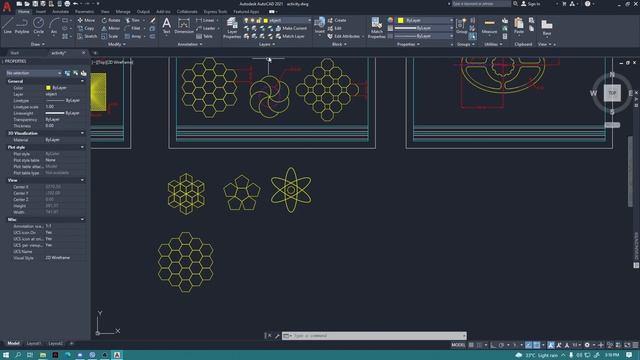Toggle Pickadd mode in Properties panel

tap(67, 73)
